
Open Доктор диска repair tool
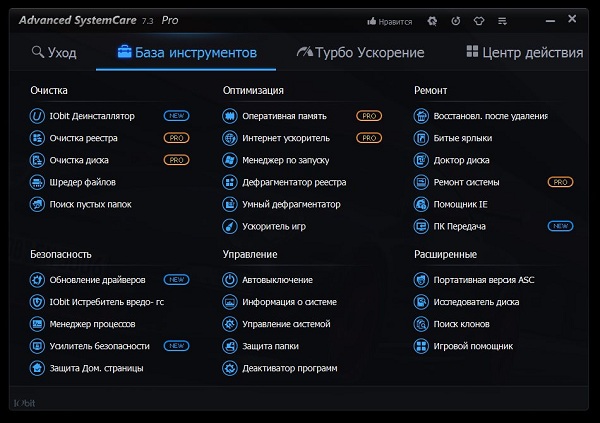tap(461, 160)
